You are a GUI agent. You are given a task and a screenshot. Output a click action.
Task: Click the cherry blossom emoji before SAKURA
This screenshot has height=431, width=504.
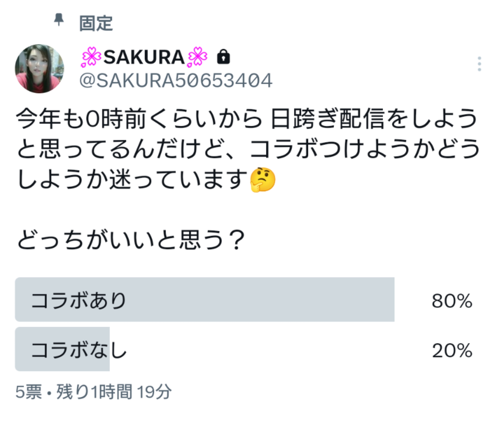coord(91,57)
